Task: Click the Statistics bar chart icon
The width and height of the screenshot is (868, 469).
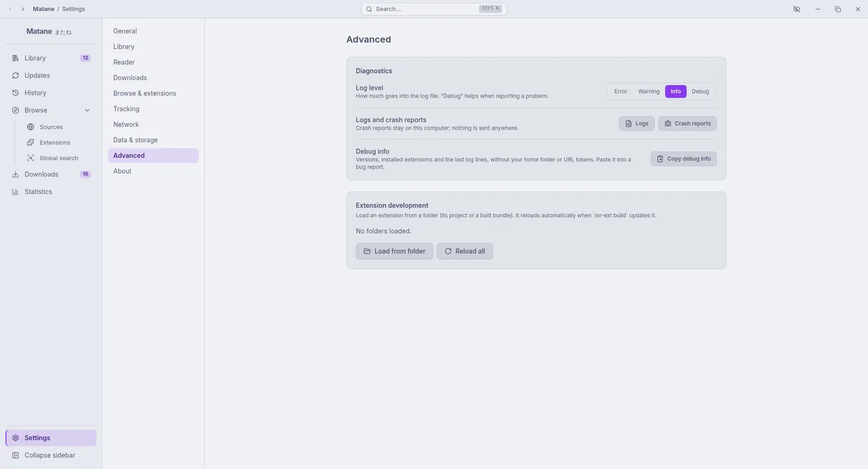Action: coord(16,191)
